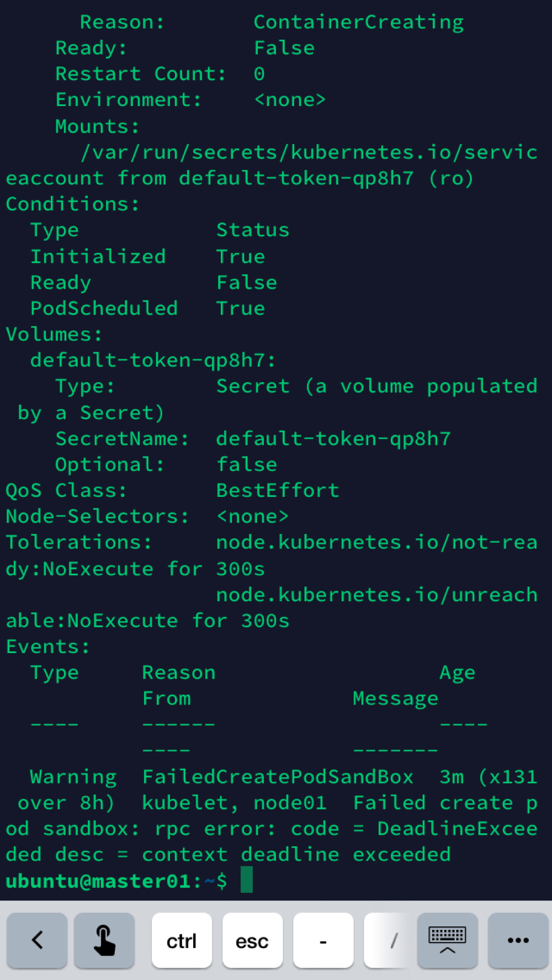Tap the Volumes: section heading
The height and width of the screenshot is (980, 552).
tap(54, 334)
